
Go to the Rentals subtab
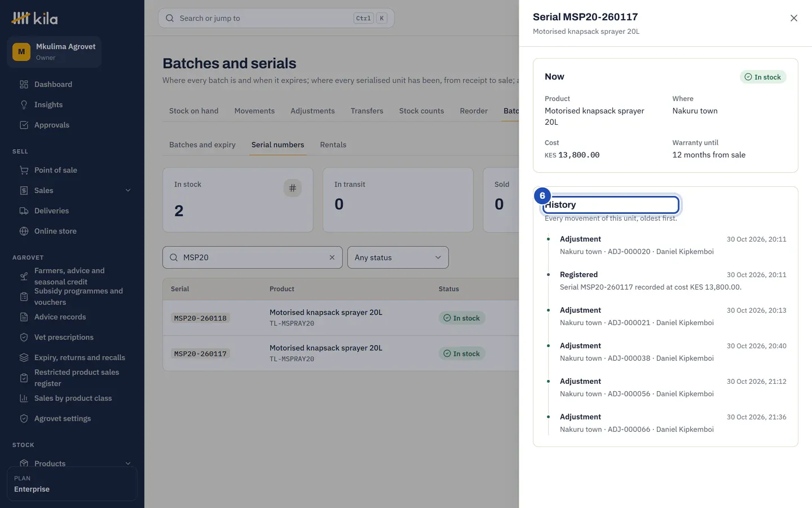pos(333,145)
